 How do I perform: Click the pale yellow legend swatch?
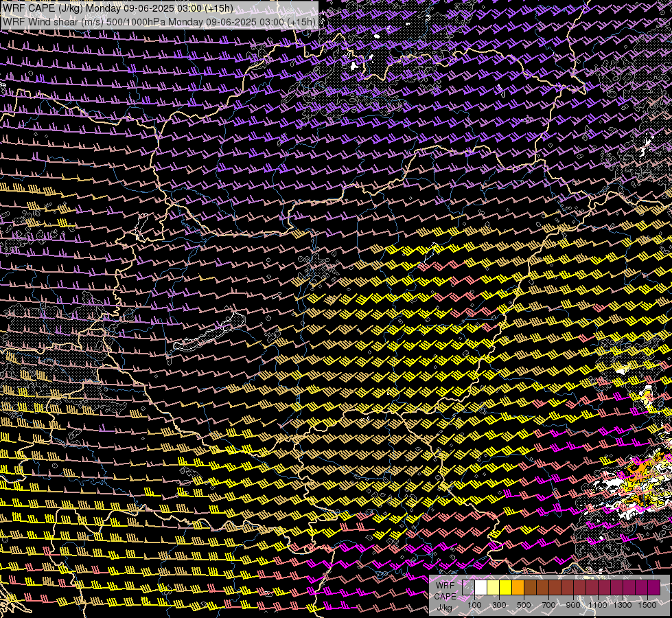click(x=494, y=588)
